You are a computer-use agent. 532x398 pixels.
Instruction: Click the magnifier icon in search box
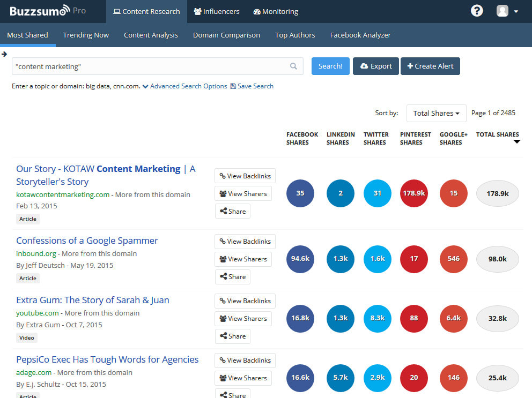coord(293,66)
